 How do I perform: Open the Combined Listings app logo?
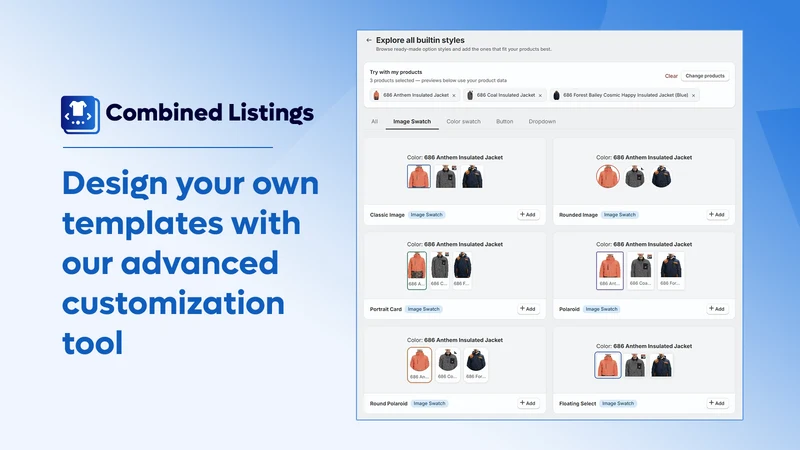tap(80, 115)
